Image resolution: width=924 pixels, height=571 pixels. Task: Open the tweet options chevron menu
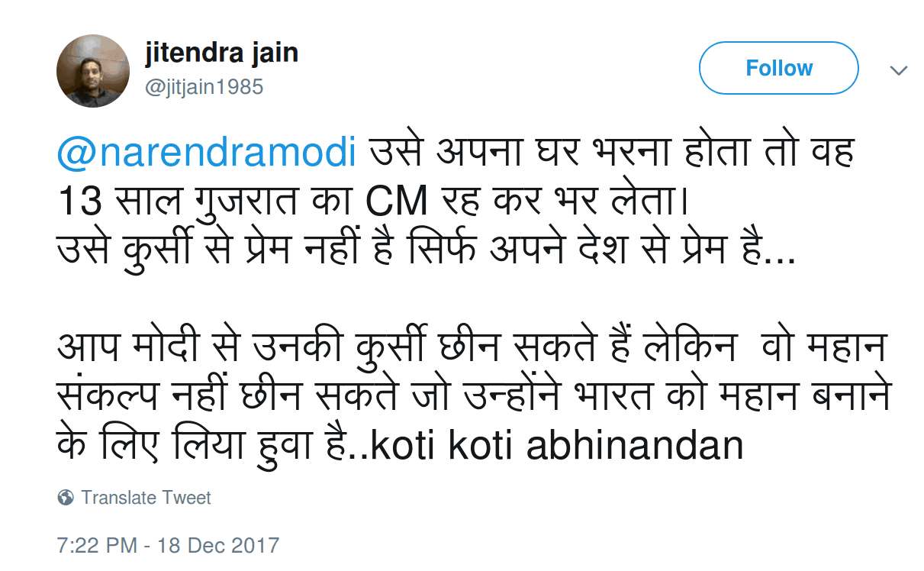coord(899,70)
